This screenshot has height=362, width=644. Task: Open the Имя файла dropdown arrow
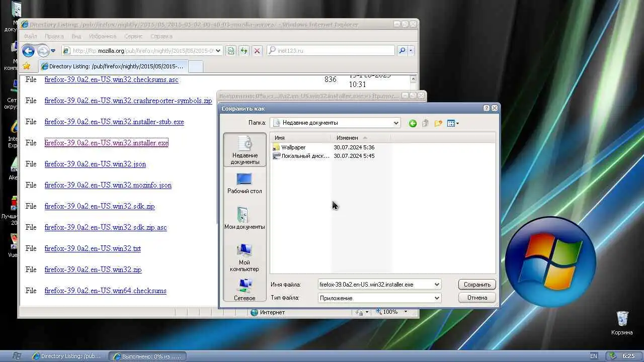pos(437,285)
